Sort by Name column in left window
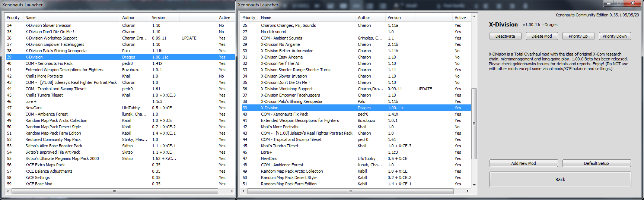Screen dimensions: 644x201 (x=72, y=18)
